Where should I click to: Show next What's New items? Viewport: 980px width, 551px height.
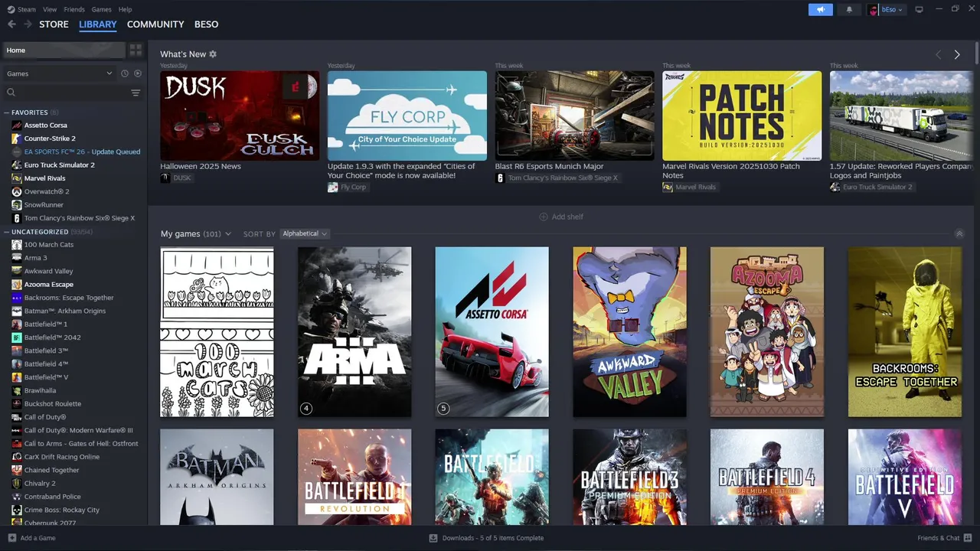(x=957, y=54)
